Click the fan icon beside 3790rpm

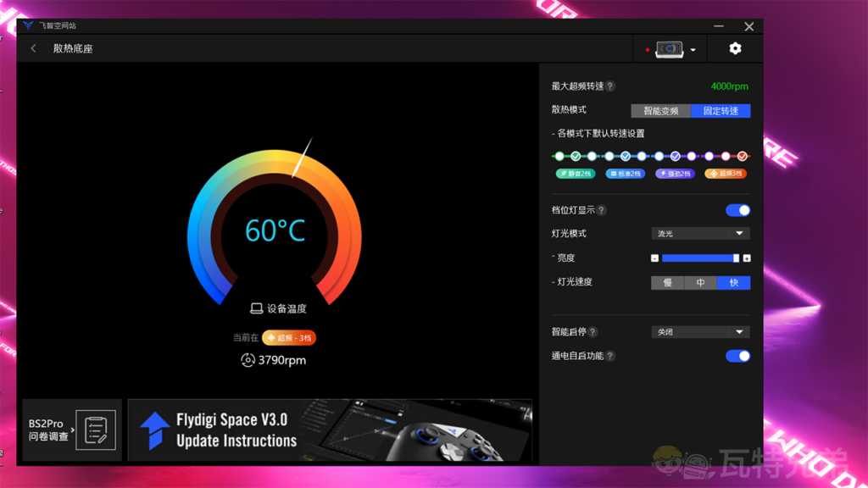(248, 360)
